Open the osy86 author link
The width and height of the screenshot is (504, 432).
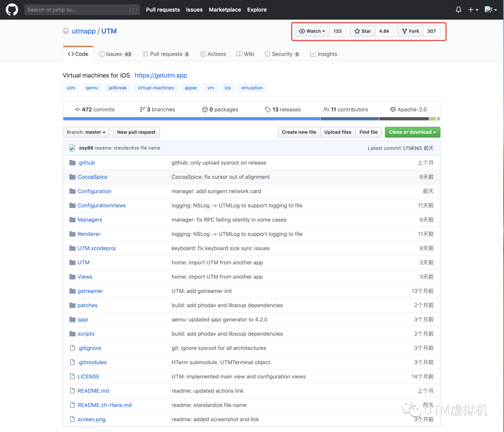(x=86, y=148)
